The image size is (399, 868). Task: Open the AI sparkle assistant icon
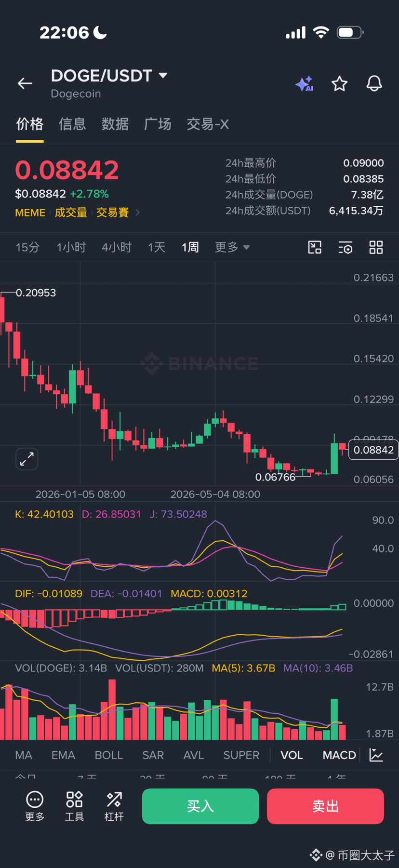[x=305, y=84]
